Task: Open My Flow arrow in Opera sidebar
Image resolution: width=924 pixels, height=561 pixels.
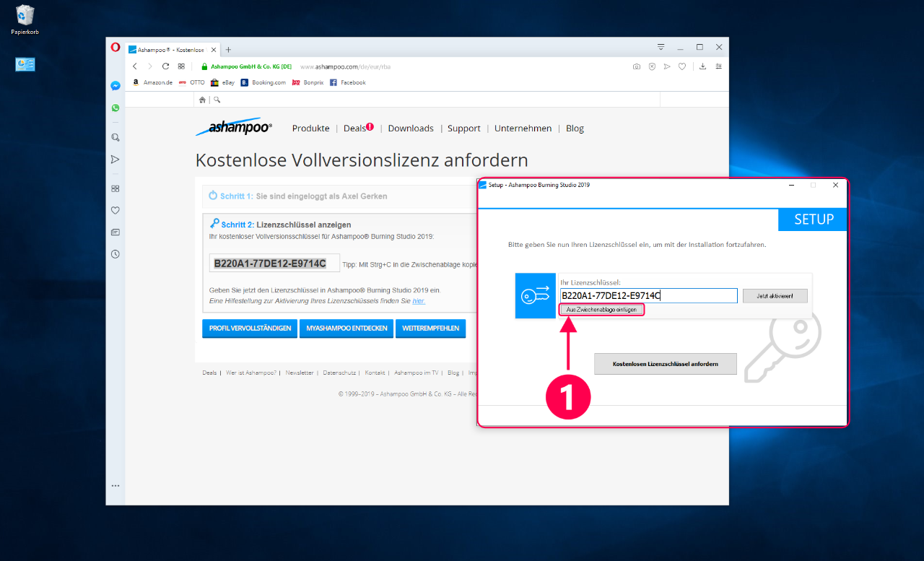Action: 115,160
